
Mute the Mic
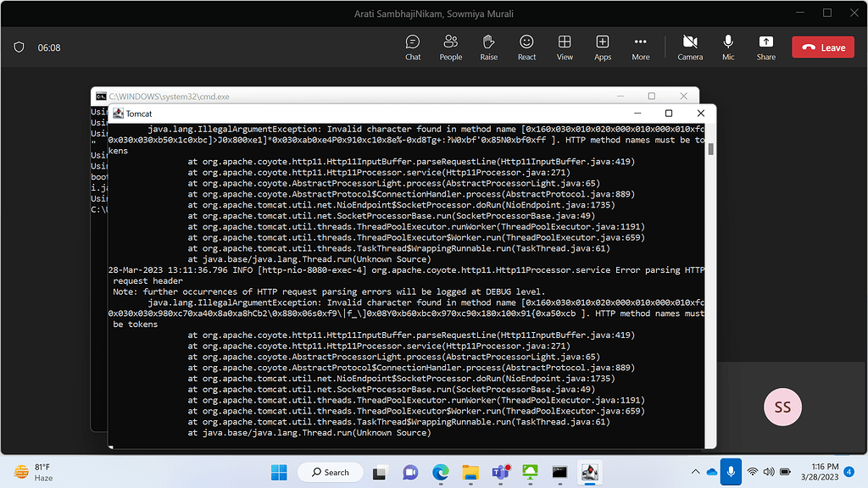click(x=728, y=47)
